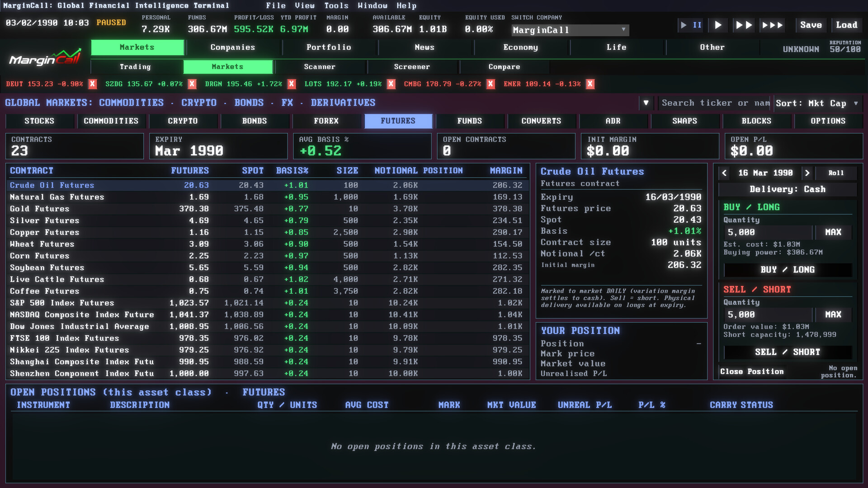The width and height of the screenshot is (868, 488).
Task: Open the Compare sub-tab
Action: pos(504,67)
